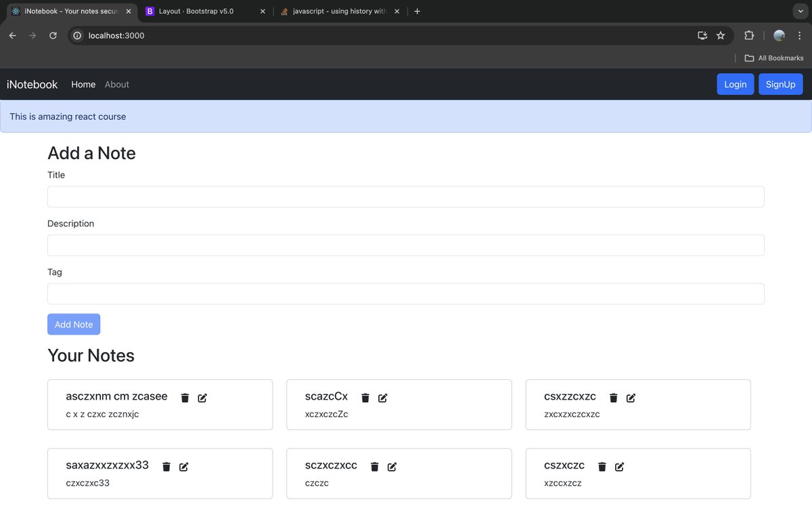This screenshot has height=508, width=812.
Task: Edit the 'asczxnm cm zcasee' note
Action: tap(202, 398)
